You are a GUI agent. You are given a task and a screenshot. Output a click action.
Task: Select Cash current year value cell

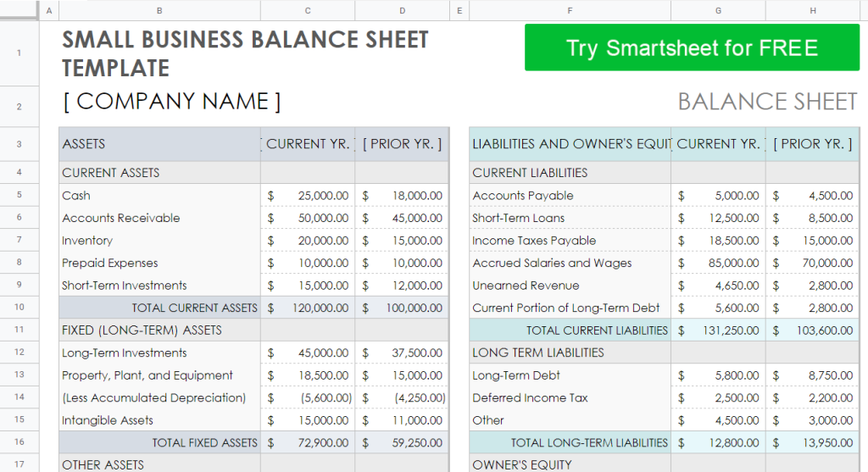tap(308, 196)
